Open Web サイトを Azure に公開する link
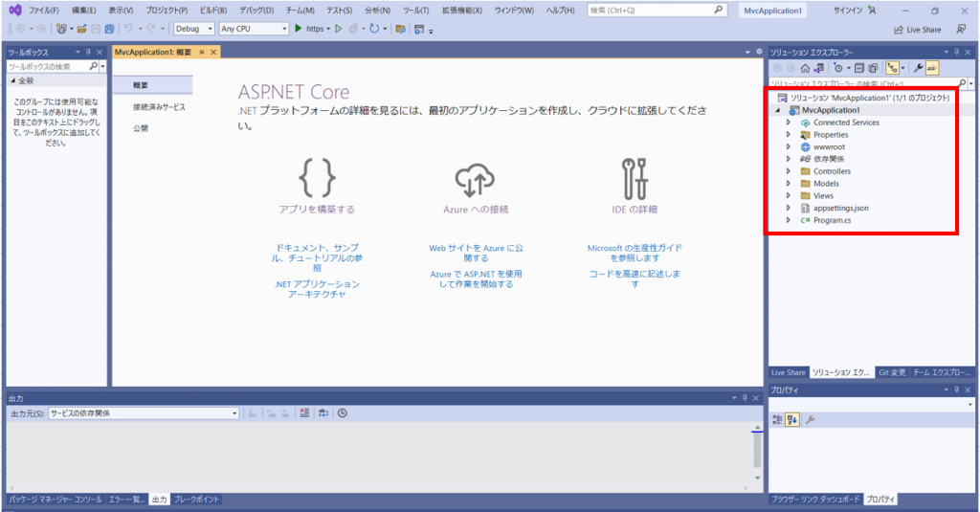Screen dimensions: 980x512 pos(476,254)
